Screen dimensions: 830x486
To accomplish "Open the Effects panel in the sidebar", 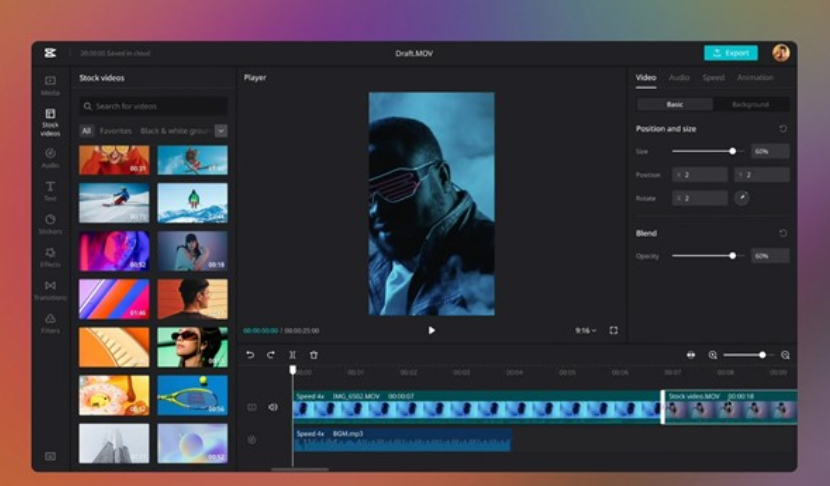I will [50, 256].
